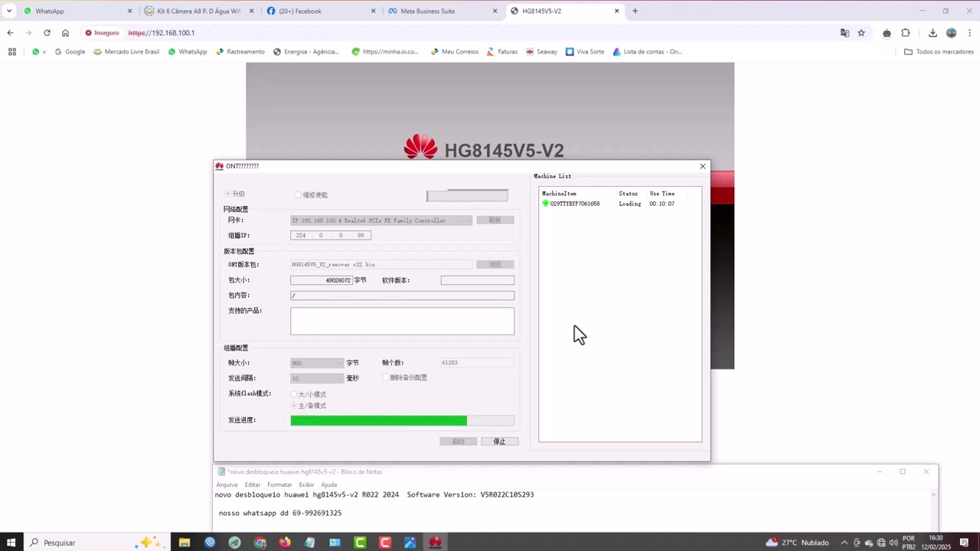Open a new browser tab

pos(635,11)
